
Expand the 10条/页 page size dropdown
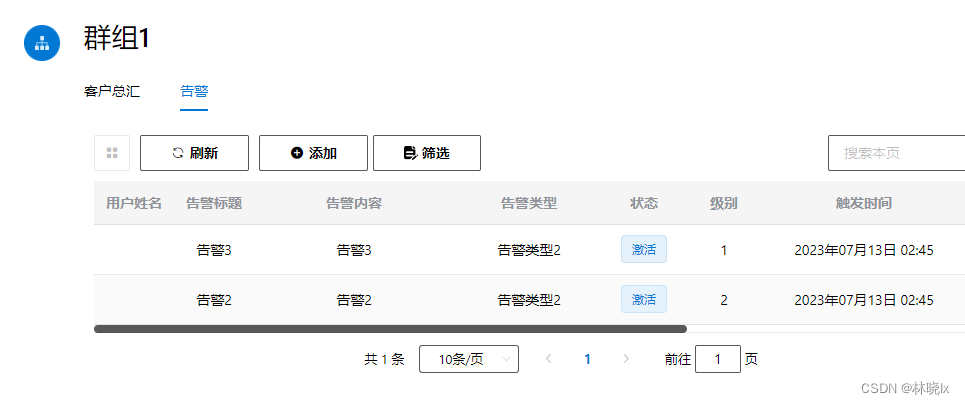click(x=468, y=359)
